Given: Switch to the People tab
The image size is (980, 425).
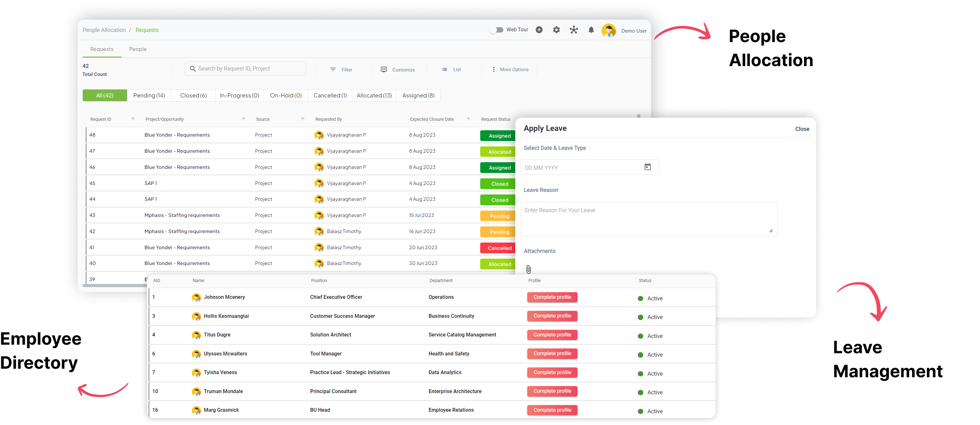Looking at the screenshot, I should click(138, 49).
